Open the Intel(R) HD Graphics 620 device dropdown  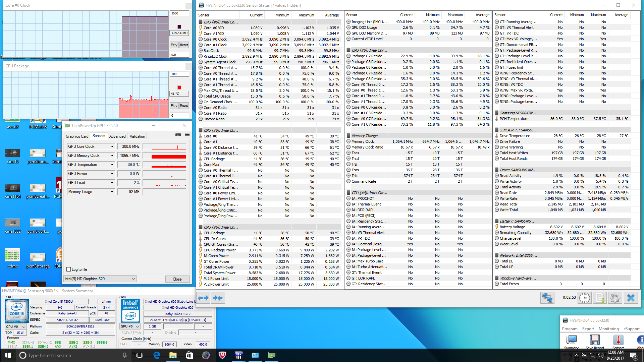(100, 279)
